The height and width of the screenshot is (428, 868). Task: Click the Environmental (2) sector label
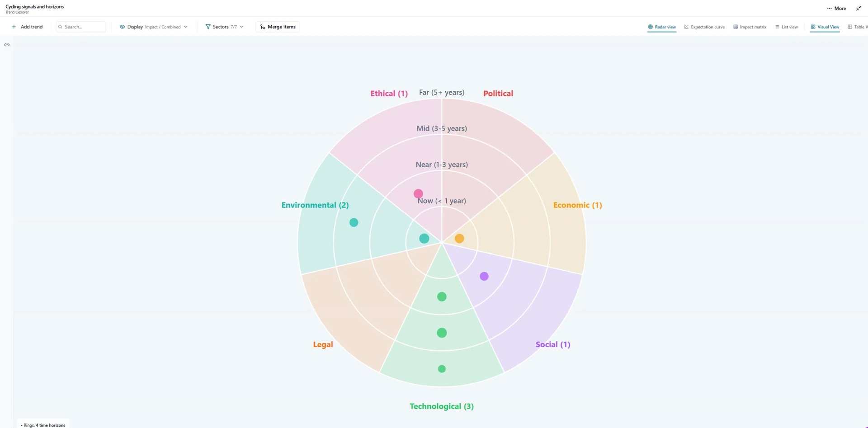pos(315,205)
